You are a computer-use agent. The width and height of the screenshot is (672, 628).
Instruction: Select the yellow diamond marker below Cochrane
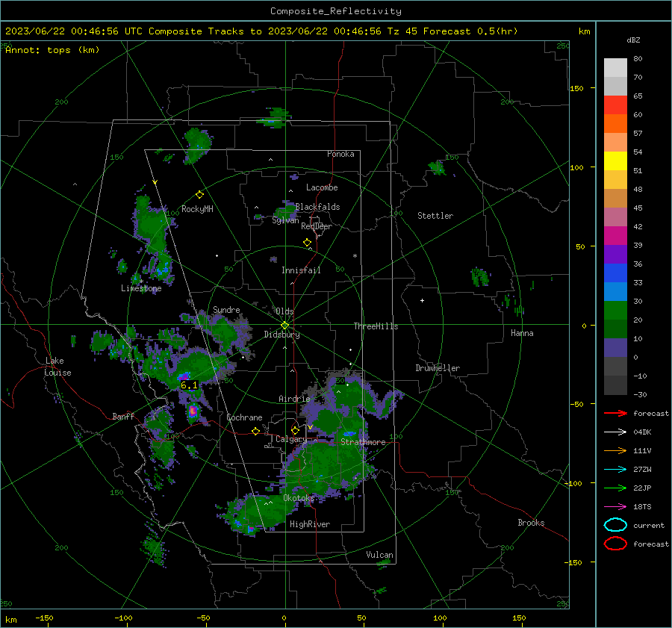coord(255,431)
